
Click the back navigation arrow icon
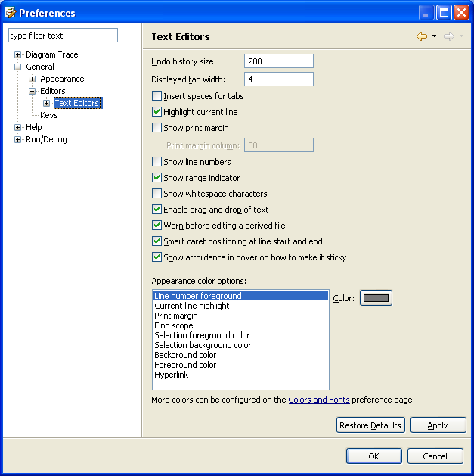[x=422, y=36]
